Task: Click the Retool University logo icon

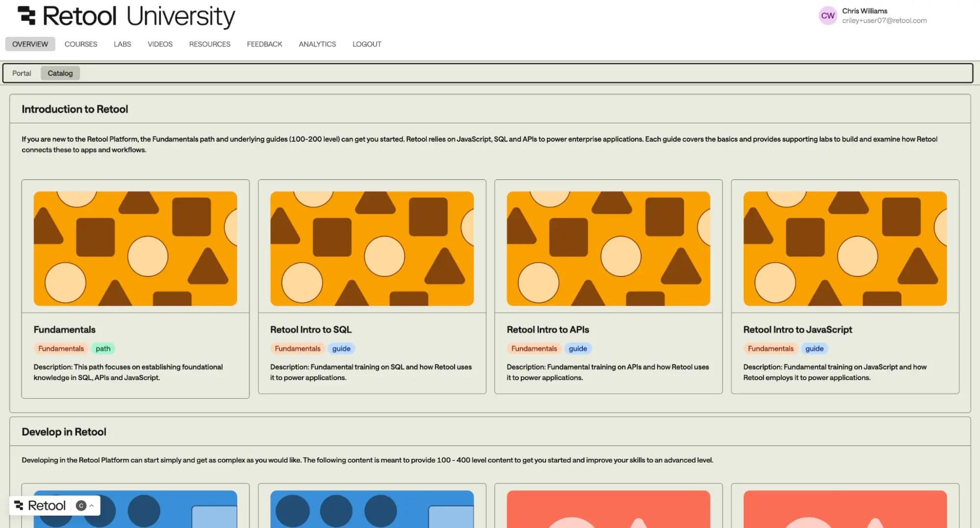Action: point(26,16)
